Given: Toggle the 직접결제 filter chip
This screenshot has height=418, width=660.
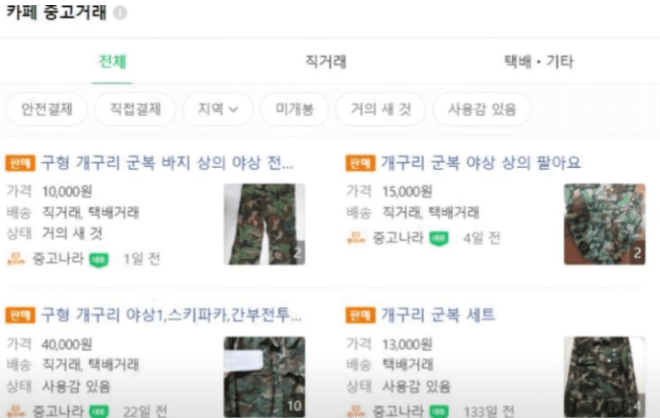Looking at the screenshot, I should [x=135, y=109].
